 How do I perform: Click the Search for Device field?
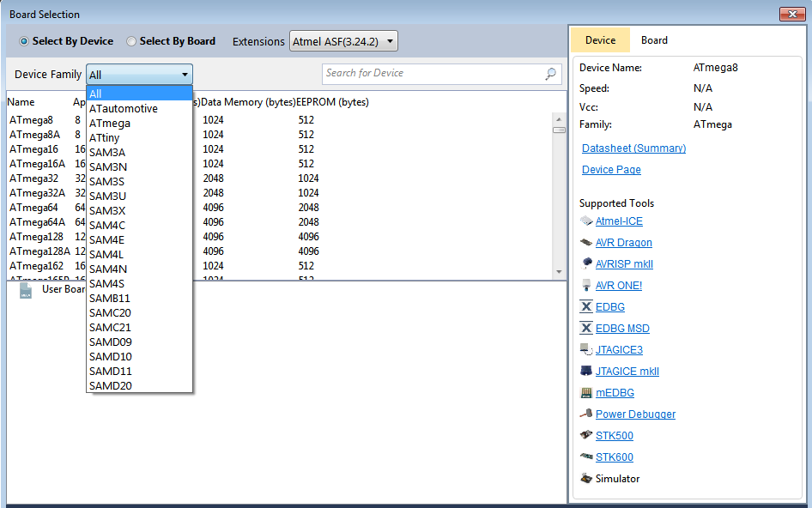click(x=440, y=74)
